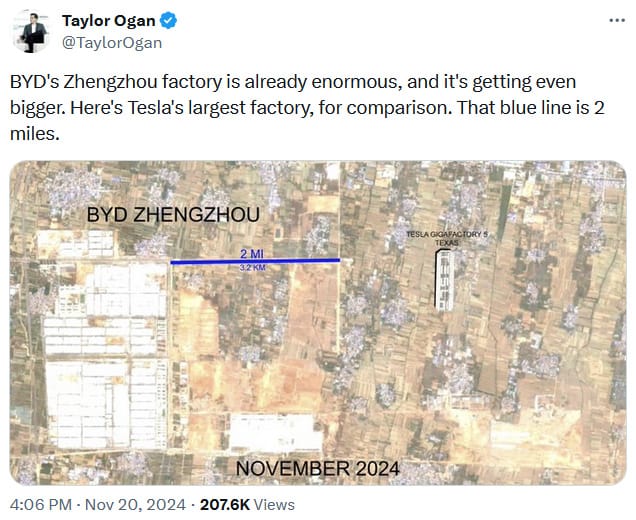This screenshot has width=636, height=520.
Task: Click the NOVEMBER 2024 caption in image
Action: [x=317, y=467]
